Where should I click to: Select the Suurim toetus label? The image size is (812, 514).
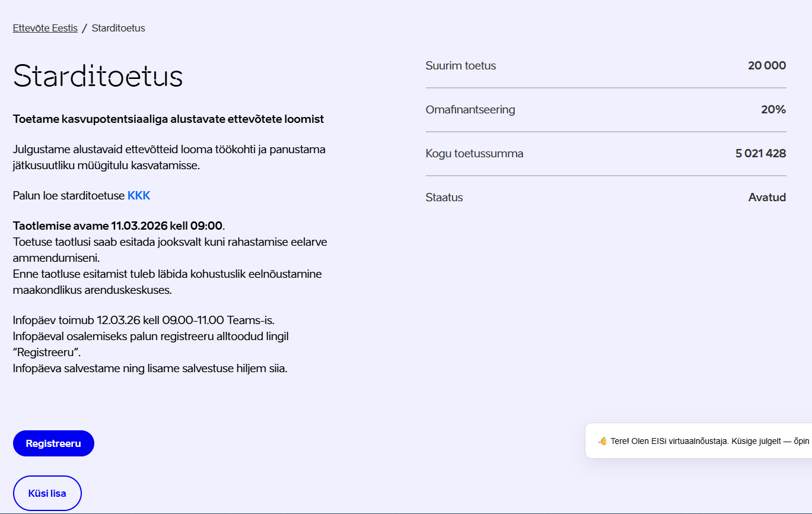tap(460, 66)
